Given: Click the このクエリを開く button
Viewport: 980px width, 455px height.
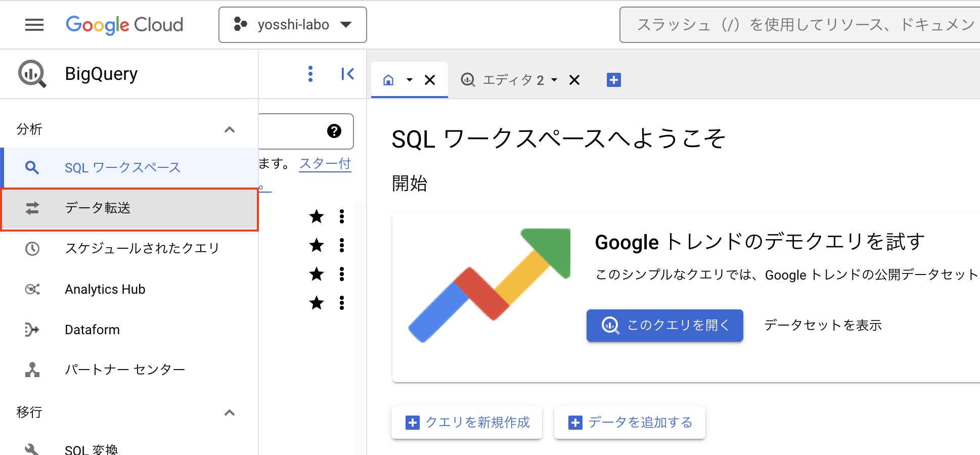Looking at the screenshot, I should point(664,325).
